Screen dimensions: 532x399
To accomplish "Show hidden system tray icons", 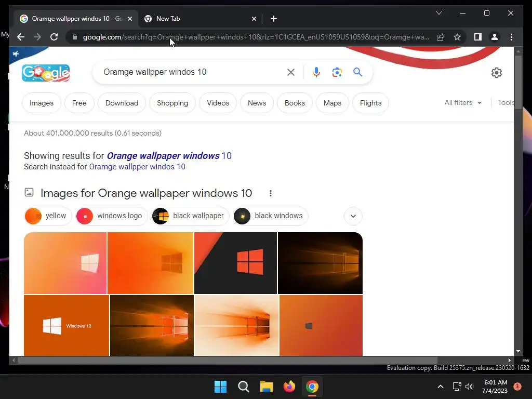I will pyautogui.click(x=441, y=387).
